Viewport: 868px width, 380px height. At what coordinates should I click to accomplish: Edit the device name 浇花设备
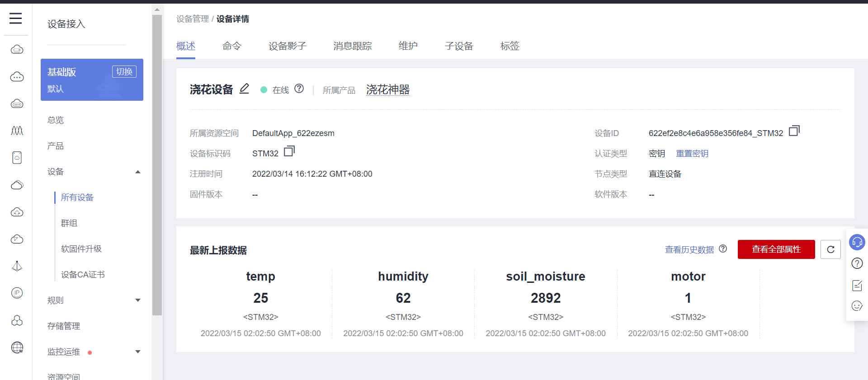pyautogui.click(x=245, y=89)
